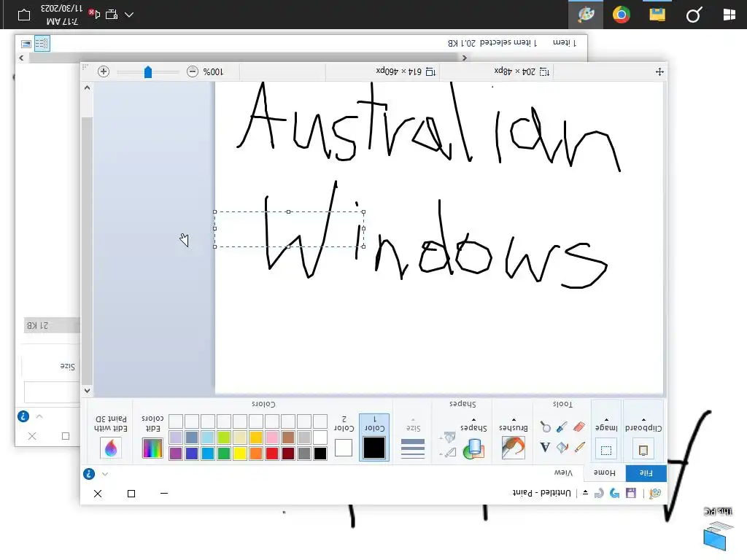
Task: Click the zoom in plus button
Action: [104, 71]
